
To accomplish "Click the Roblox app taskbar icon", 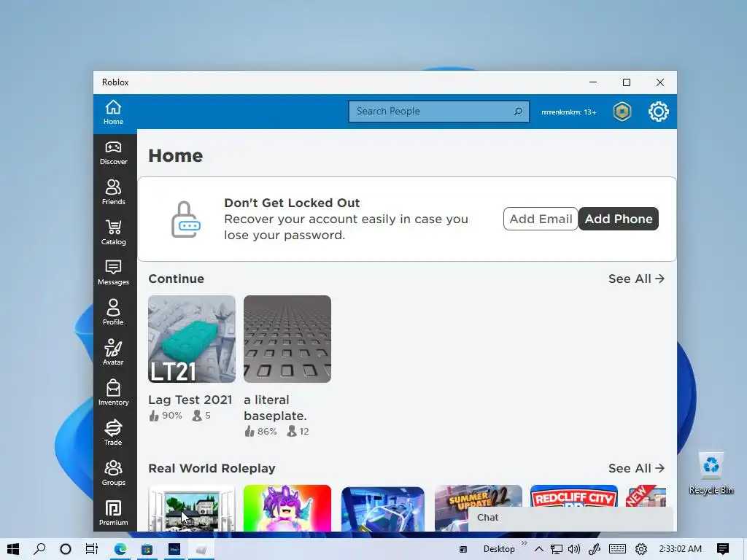I will click(x=201, y=549).
